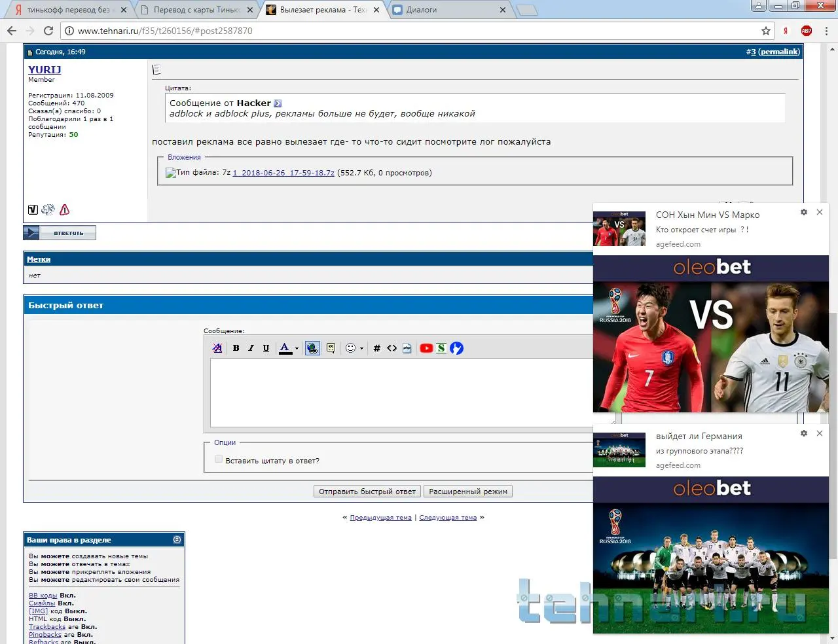Switch to the 'тинькофф перевод без' tab

pyautogui.click(x=68, y=10)
